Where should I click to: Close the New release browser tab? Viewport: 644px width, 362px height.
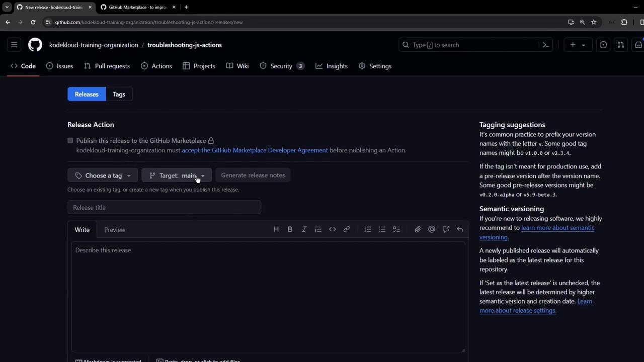[90, 7]
